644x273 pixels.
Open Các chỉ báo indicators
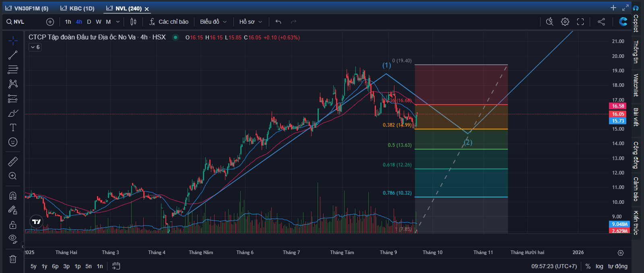[x=169, y=22]
